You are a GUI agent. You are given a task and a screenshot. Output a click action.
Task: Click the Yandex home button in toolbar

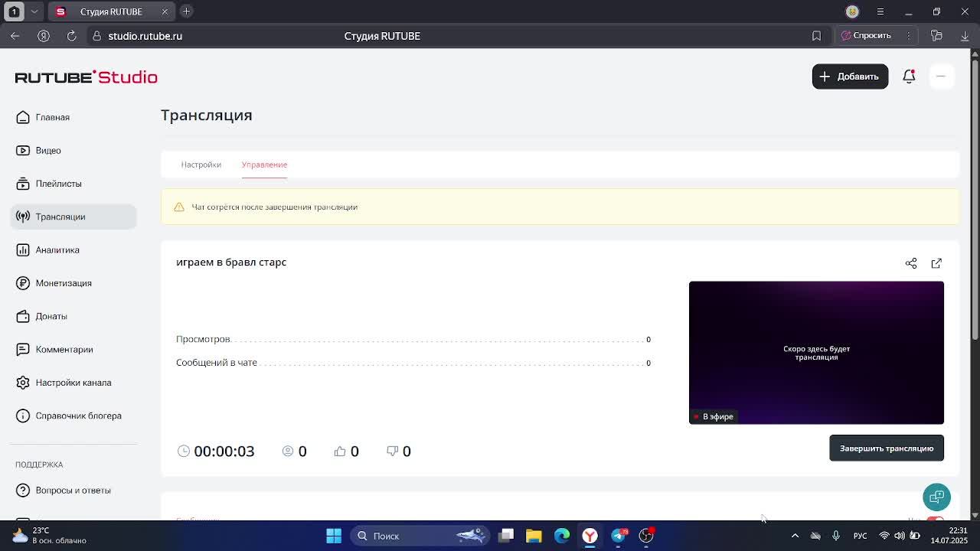pos(44,36)
